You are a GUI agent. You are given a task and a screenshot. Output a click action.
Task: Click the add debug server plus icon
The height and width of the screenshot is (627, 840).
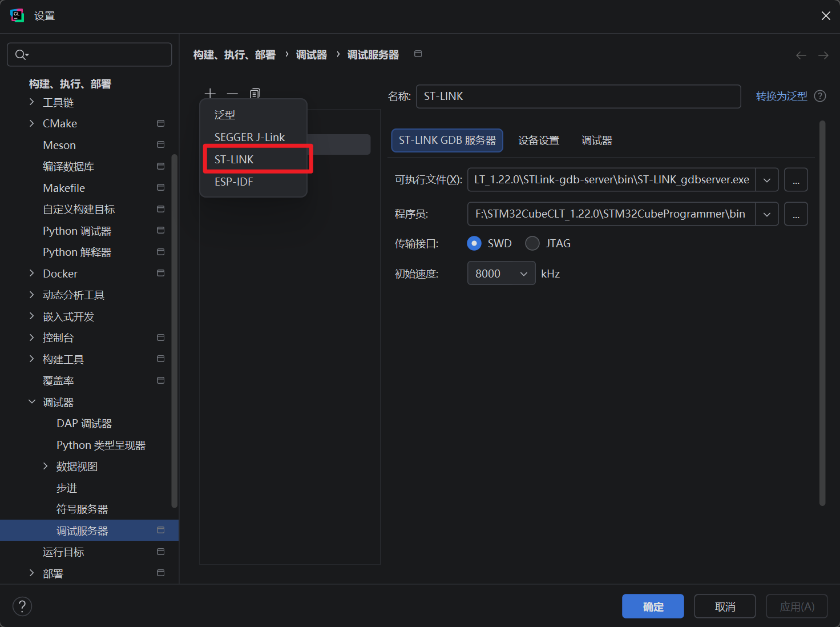tap(210, 94)
